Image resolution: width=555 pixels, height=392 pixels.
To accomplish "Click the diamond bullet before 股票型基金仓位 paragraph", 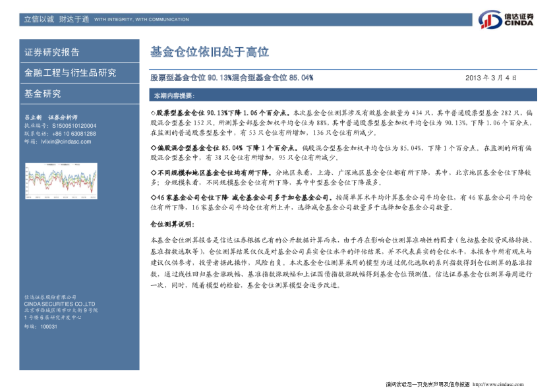I will pyautogui.click(x=154, y=114).
